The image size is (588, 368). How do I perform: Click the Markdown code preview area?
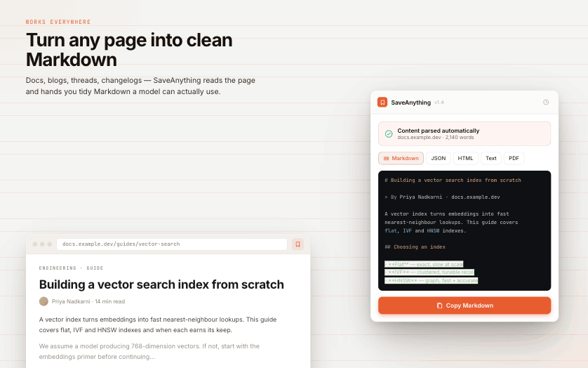tap(465, 230)
